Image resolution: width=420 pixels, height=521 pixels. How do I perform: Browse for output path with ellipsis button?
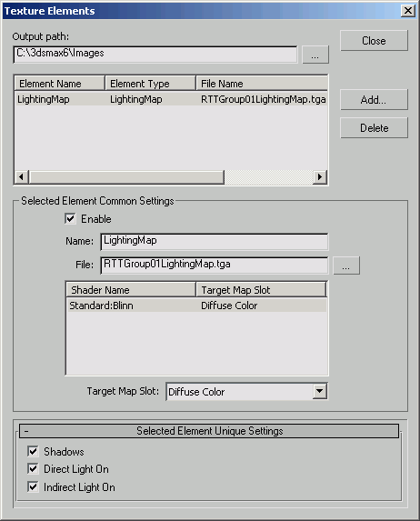[315, 55]
